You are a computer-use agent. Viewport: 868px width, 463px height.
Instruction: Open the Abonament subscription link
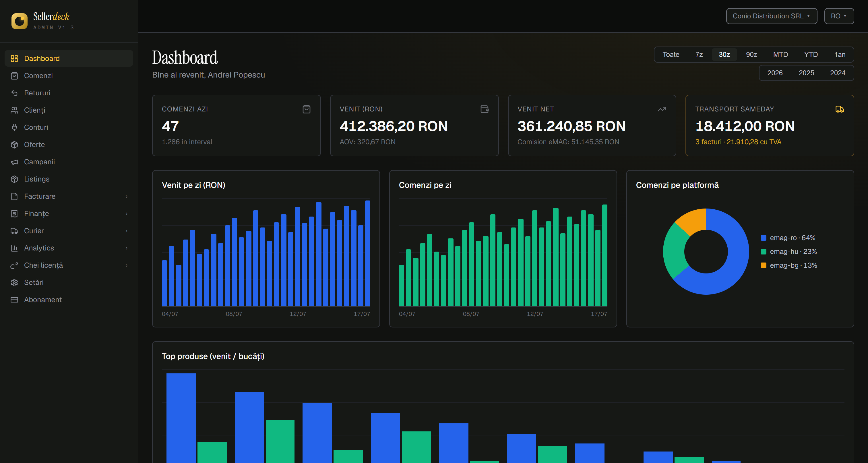click(x=69, y=300)
